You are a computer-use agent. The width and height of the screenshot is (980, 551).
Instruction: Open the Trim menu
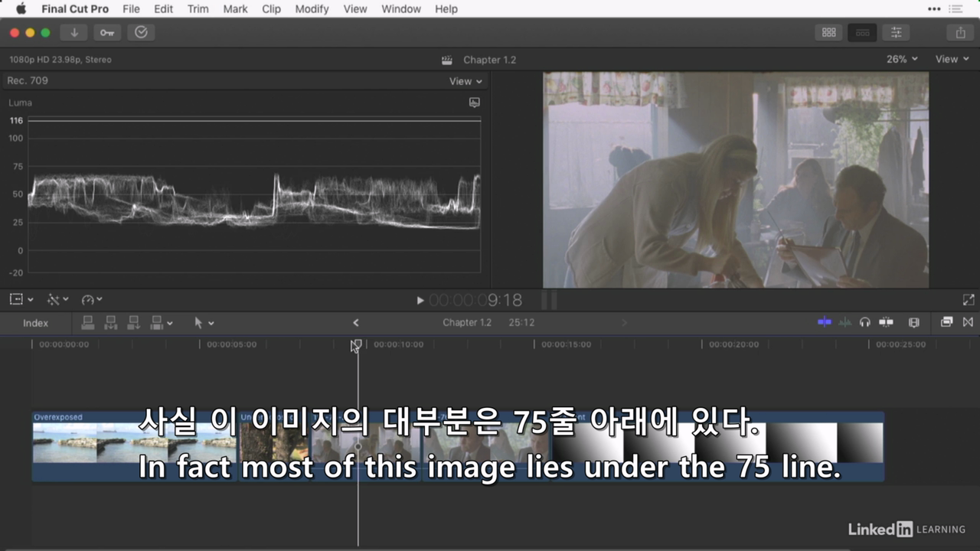[198, 9]
